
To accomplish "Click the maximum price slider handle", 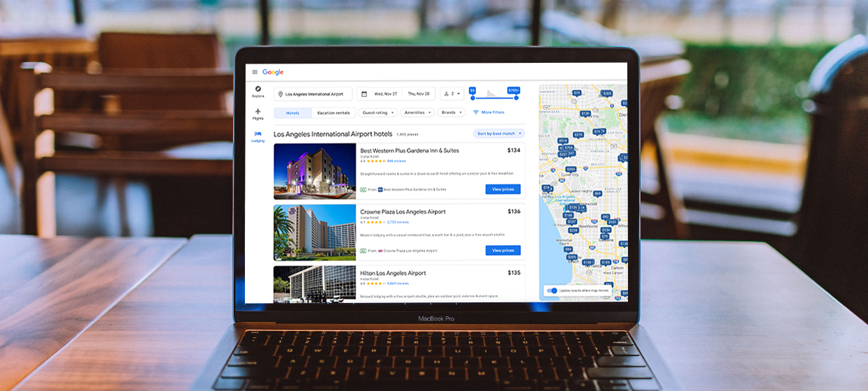I will point(516,98).
